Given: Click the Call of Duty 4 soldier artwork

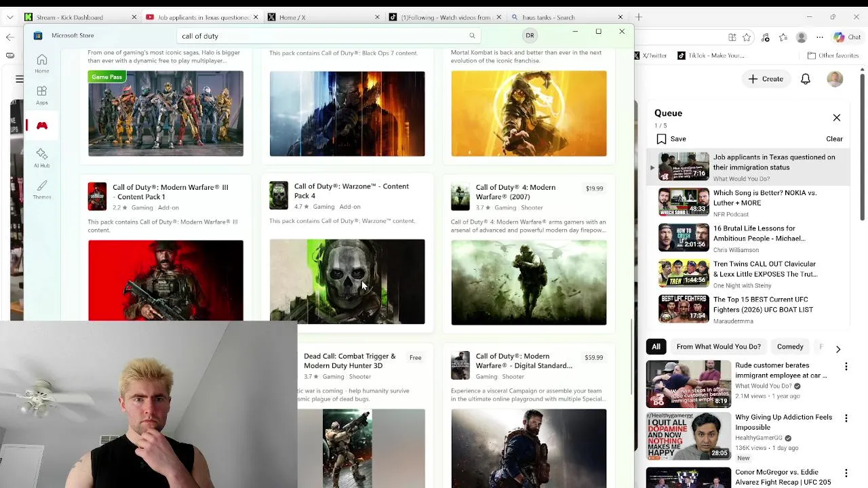Looking at the screenshot, I should [x=529, y=282].
